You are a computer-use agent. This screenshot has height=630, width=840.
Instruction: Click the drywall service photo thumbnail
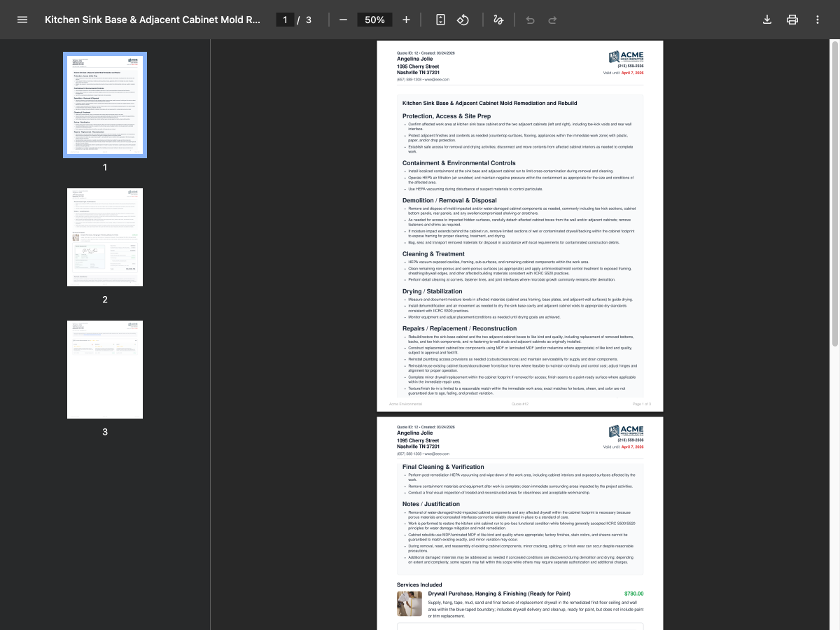pyautogui.click(x=409, y=603)
